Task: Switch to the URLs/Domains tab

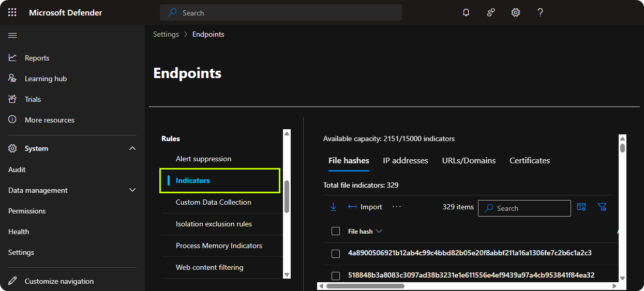Action: pos(469,161)
